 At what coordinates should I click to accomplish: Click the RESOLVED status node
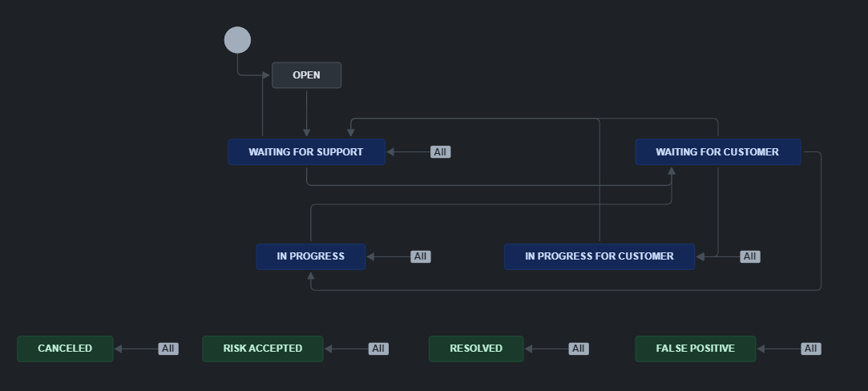click(476, 349)
